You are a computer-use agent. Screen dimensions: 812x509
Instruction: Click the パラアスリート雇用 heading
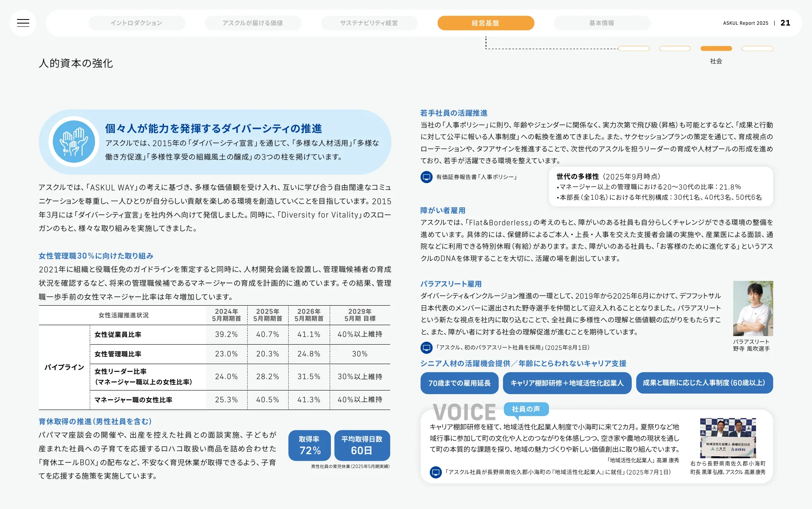point(451,284)
